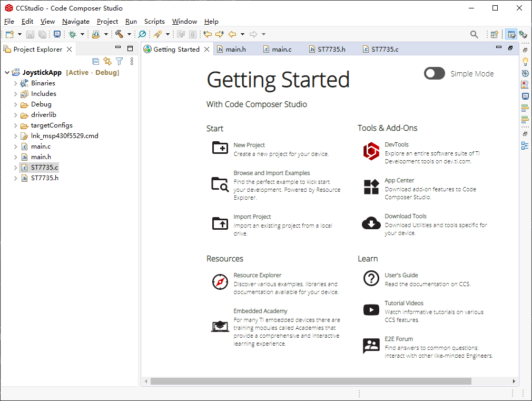Click Collapse All in Project Explorer
Screen dimensions: 532x401
(x=96, y=62)
